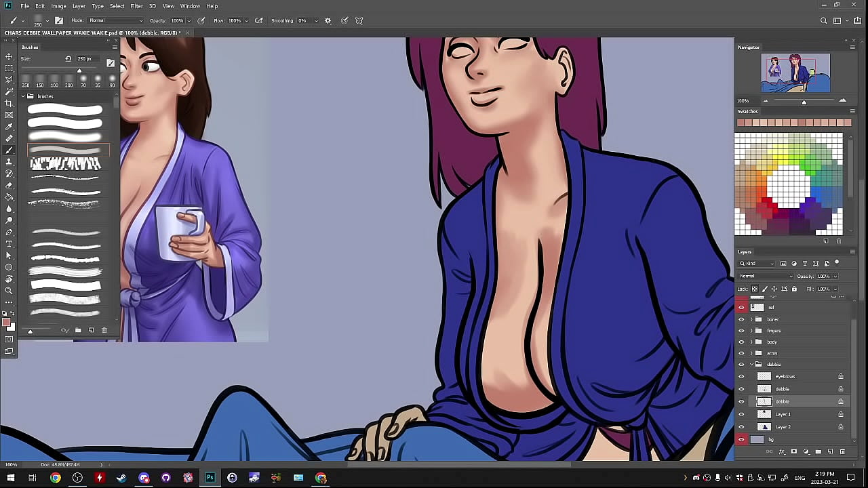Click the symmetry butterfly icon
Image resolution: width=868 pixels, height=488 pixels.
click(x=359, y=20)
